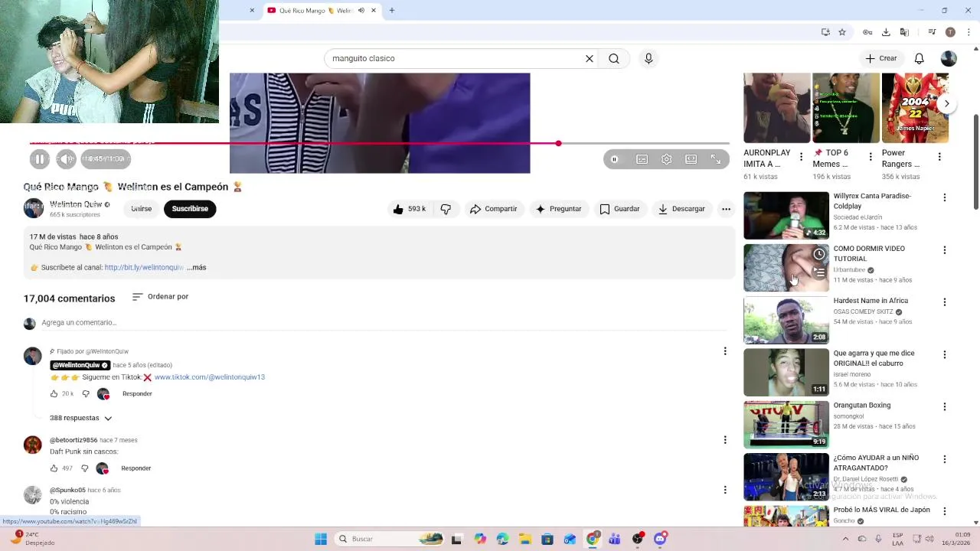
Task: Seek using the red video progress bar
Action: 379,143
